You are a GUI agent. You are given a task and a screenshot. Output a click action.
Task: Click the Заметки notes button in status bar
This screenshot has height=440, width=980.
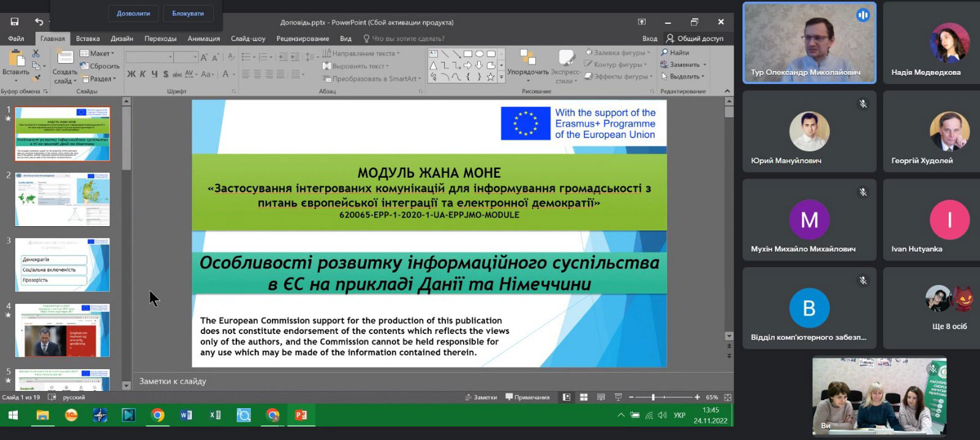[481, 397]
